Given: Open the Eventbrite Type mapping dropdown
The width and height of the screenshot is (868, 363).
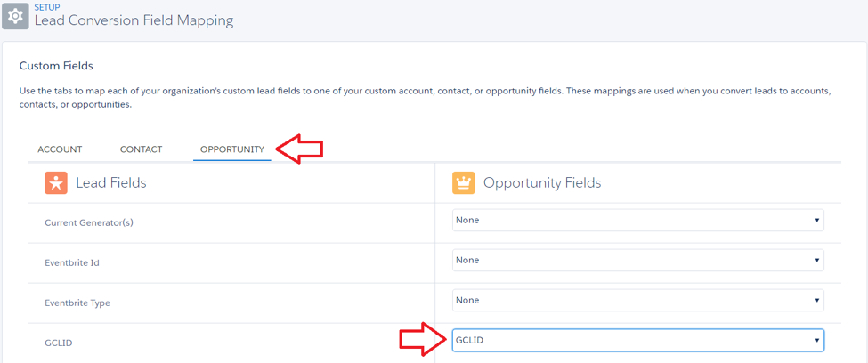Looking at the screenshot, I should click(x=638, y=300).
